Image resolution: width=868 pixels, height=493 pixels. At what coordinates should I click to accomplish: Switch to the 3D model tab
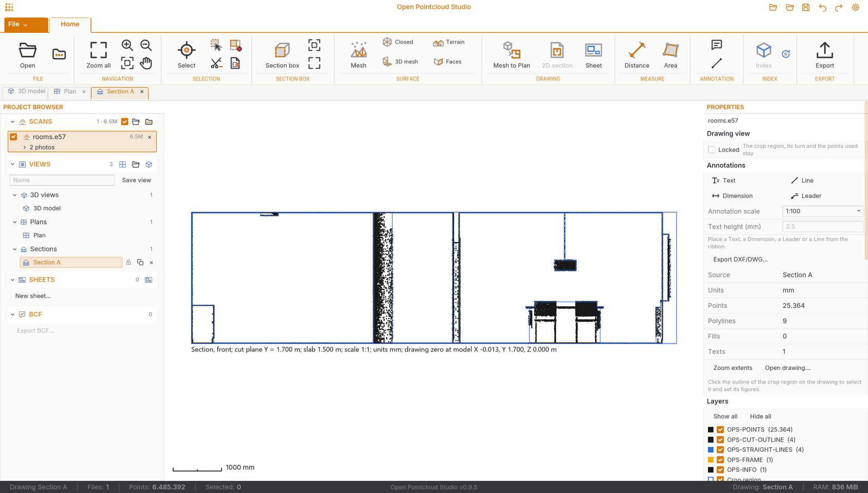(x=26, y=91)
